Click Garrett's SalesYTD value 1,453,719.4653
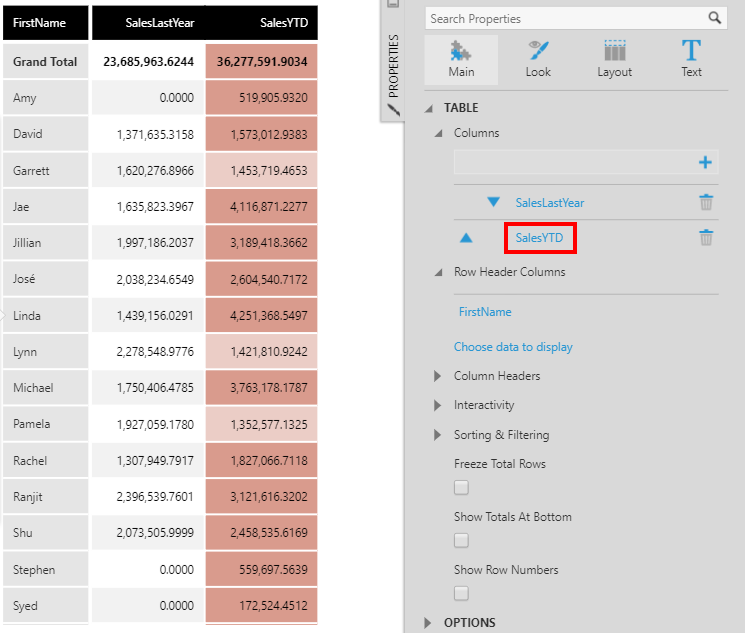The image size is (745, 633). (261, 170)
